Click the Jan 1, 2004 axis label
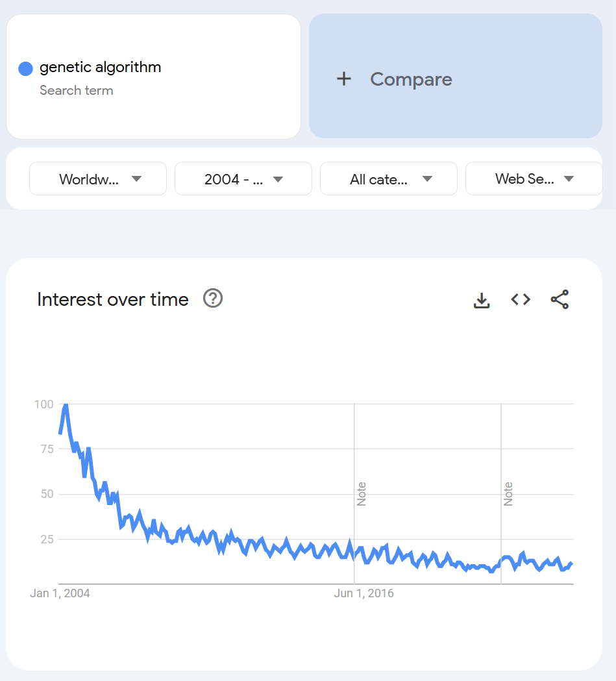616x681 pixels. point(60,593)
